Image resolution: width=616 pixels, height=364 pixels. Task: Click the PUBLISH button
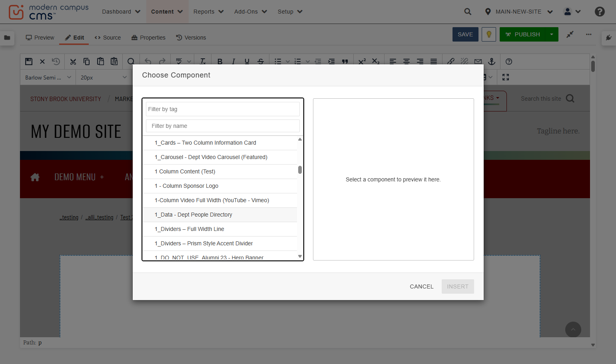click(522, 34)
